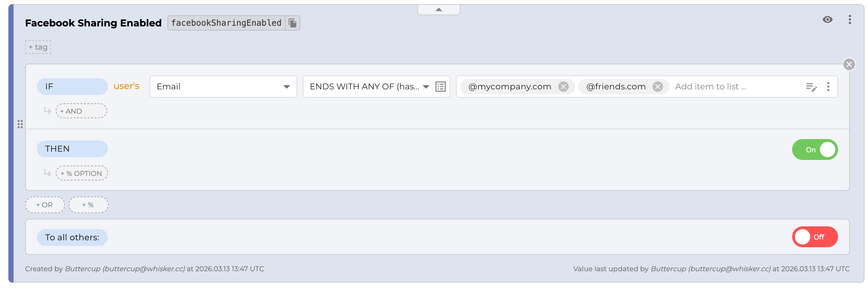Click the eye icon to watch flag

[x=827, y=19]
